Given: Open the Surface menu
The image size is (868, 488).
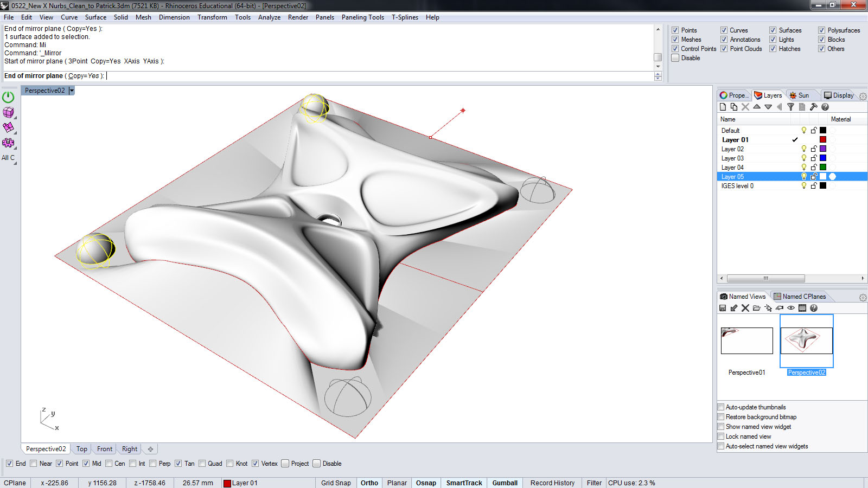Looking at the screenshot, I should [95, 17].
